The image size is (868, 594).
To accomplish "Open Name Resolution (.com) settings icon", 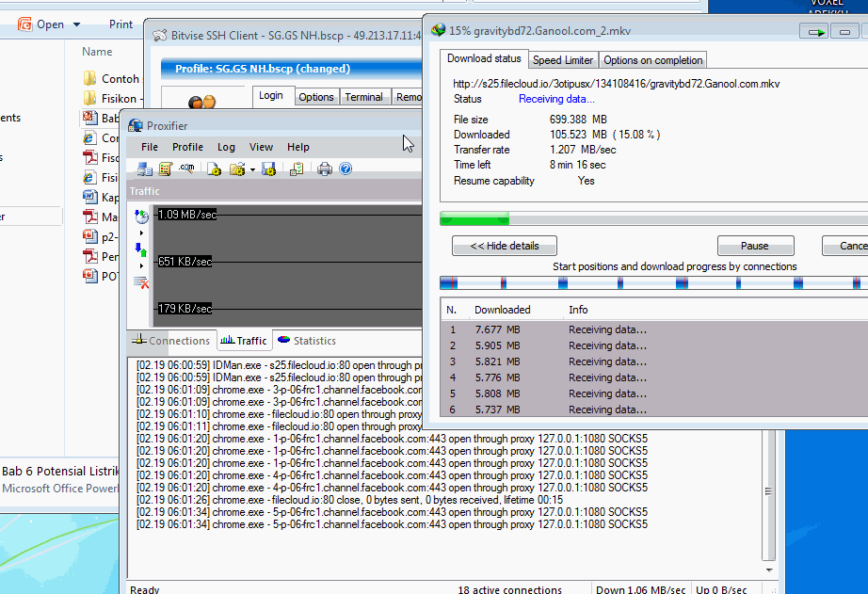I will tap(186, 169).
